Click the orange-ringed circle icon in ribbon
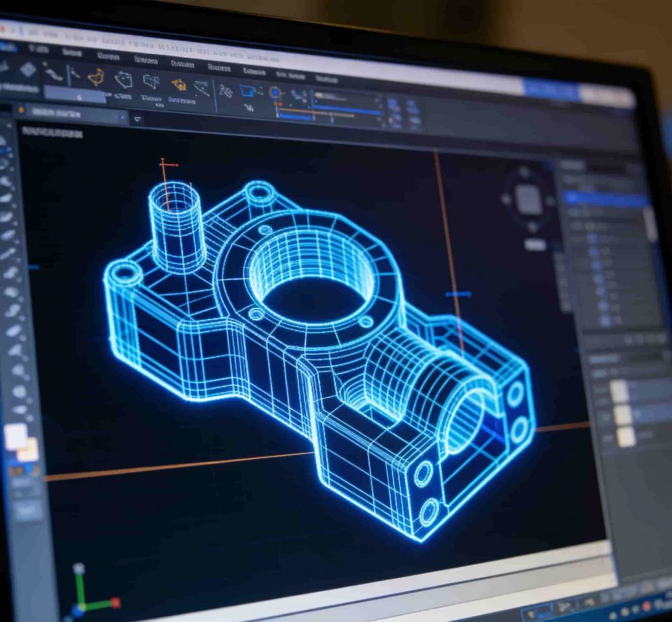The width and height of the screenshot is (672, 622). click(274, 93)
